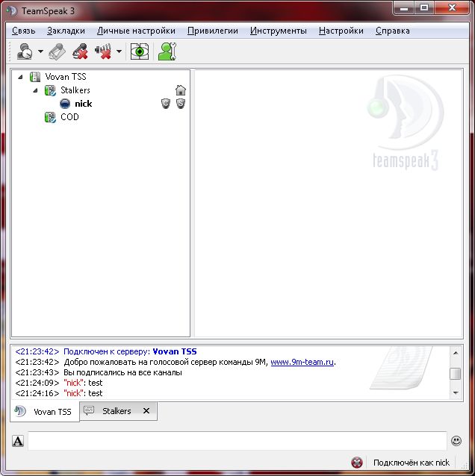Image resolution: width=475 pixels, height=476 pixels.
Task: Click the Vovan TSS server icon in tree
Action: tap(35, 77)
